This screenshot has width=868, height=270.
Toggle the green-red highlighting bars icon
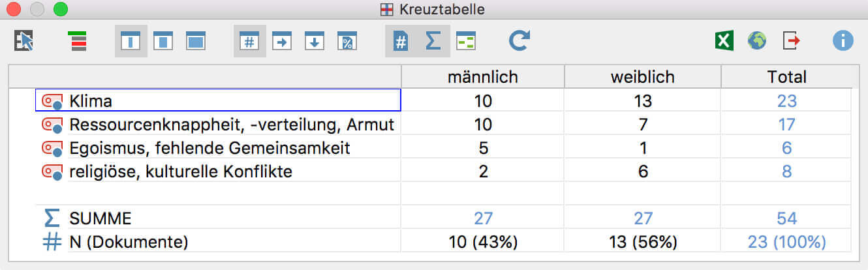pos(77,41)
